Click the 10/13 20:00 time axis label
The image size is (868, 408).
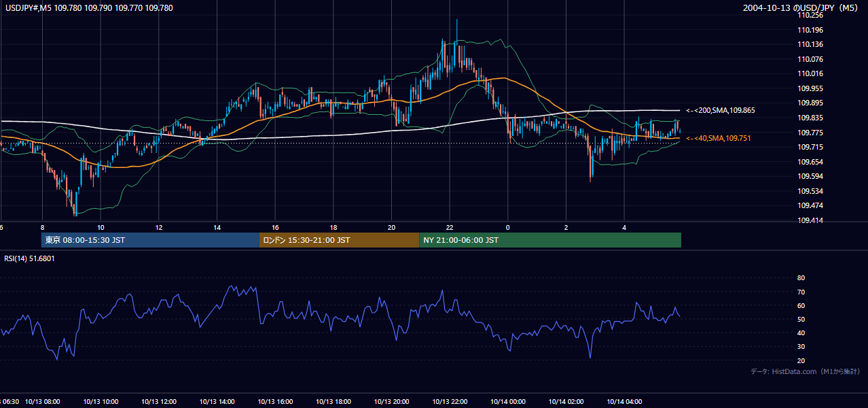pyautogui.click(x=392, y=401)
